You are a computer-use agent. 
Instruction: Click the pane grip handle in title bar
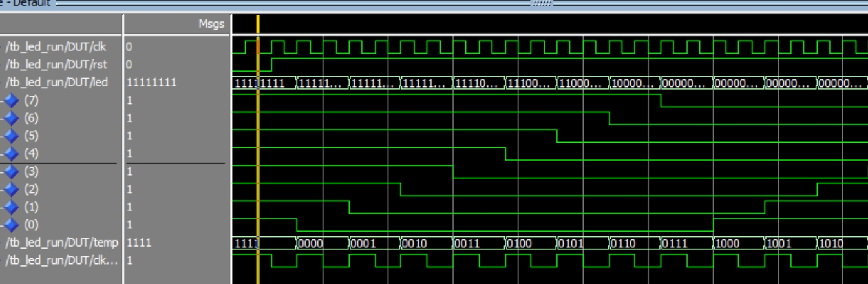(x=542, y=3)
